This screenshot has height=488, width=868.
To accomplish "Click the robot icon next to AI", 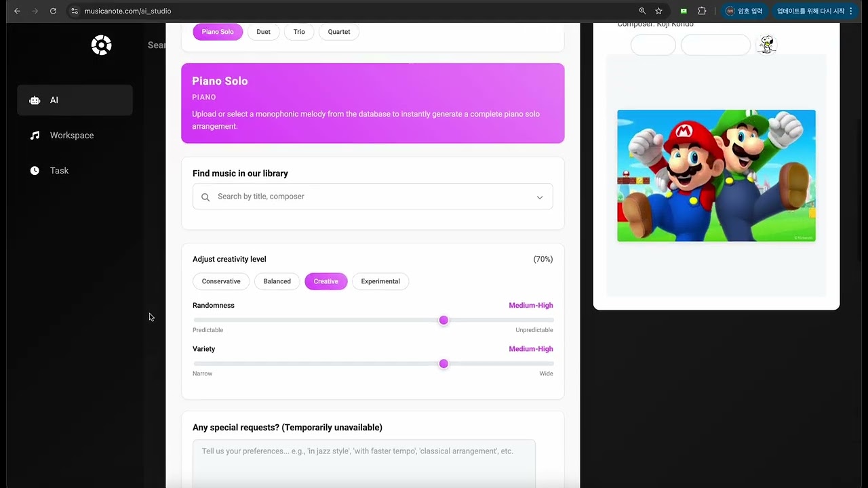I will click(35, 100).
